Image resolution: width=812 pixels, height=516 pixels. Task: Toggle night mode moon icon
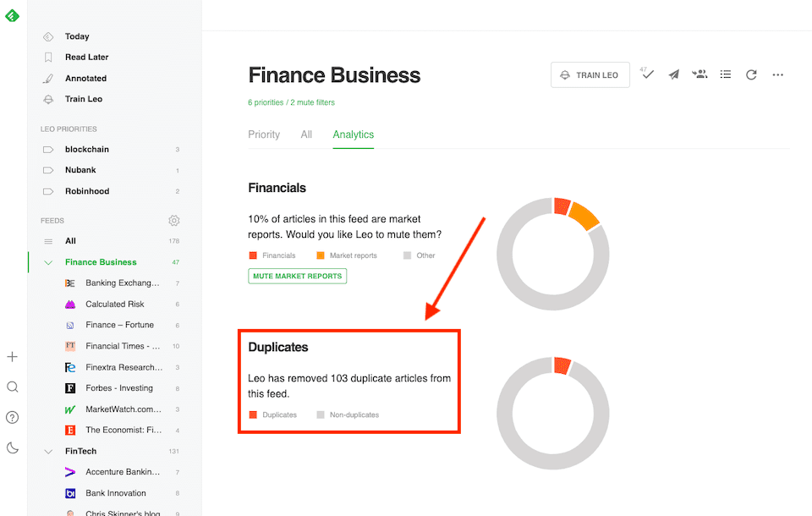(13, 447)
